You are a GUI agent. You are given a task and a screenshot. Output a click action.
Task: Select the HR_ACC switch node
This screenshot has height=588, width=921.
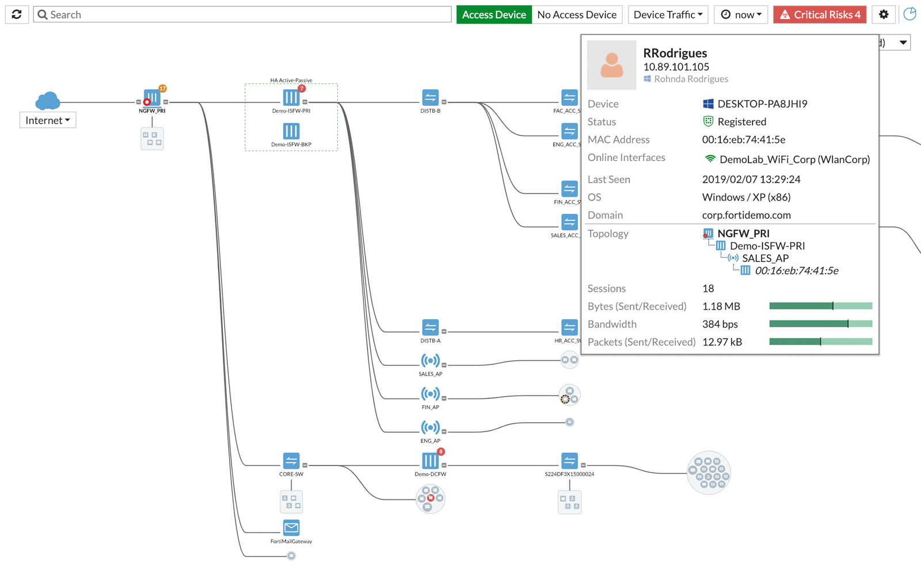[x=569, y=327]
